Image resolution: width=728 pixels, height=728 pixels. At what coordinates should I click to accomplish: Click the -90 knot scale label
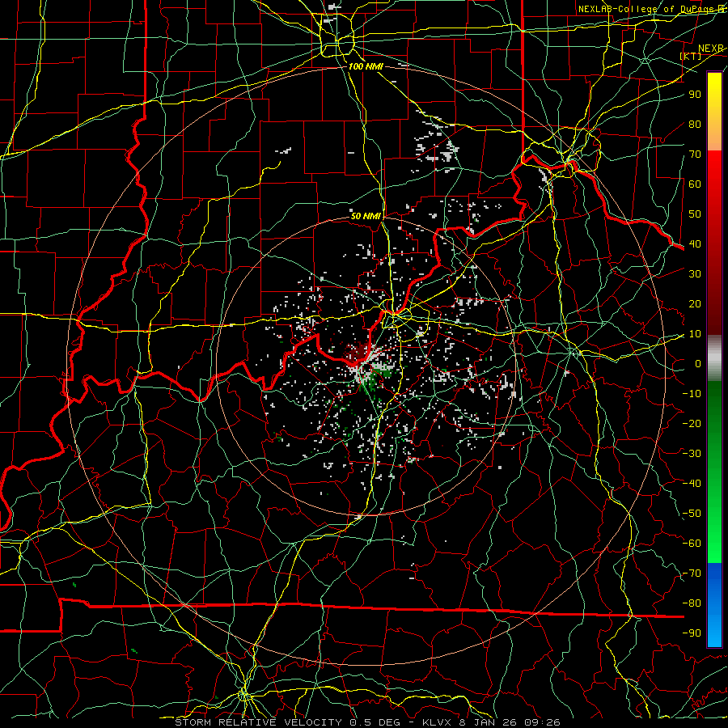pos(692,633)
